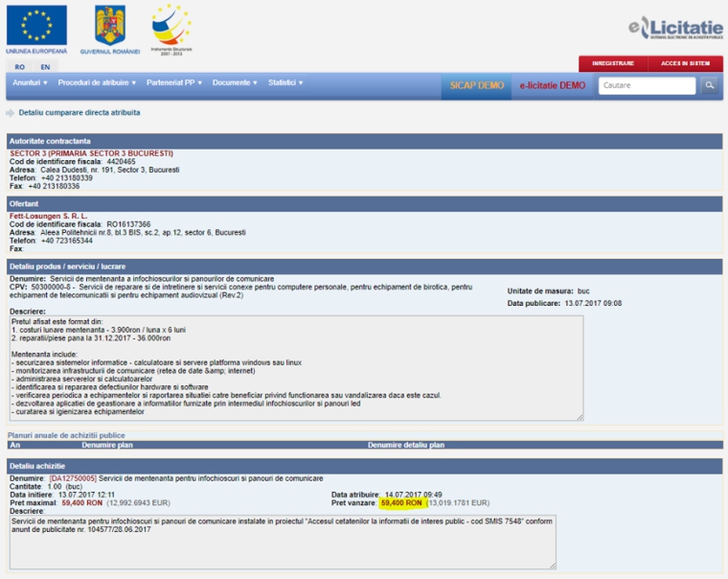
Task: Click the e-Licitatie site logo
Action: (675, 28)
